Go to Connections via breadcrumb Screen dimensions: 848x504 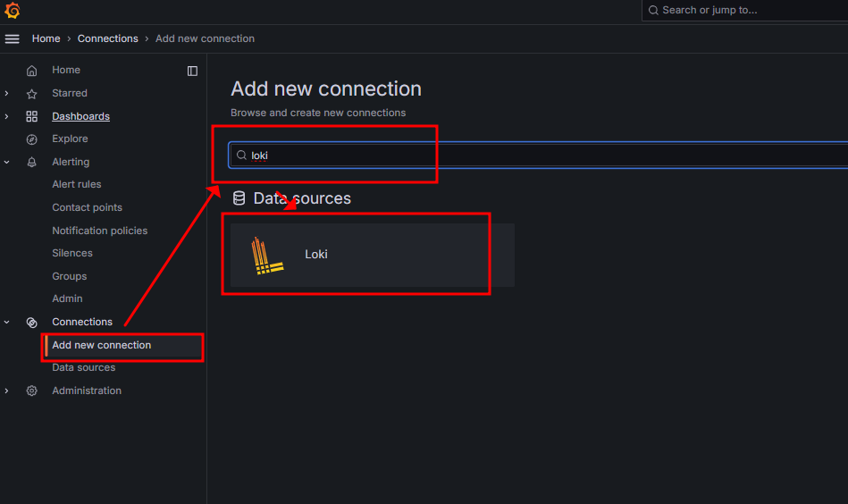[107, 39]
